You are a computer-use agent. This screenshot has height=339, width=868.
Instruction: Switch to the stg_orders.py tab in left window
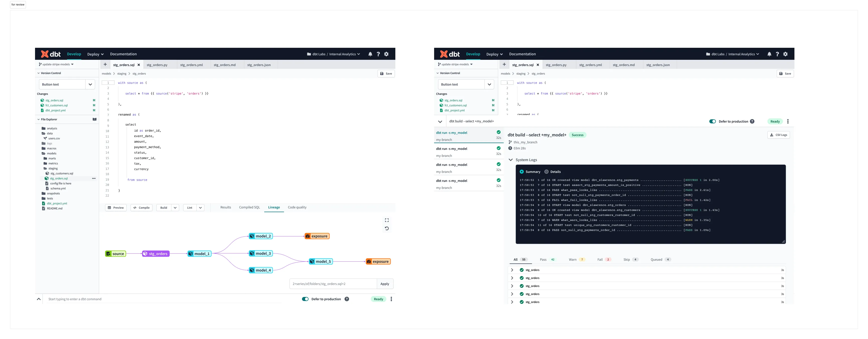(157, 65)
